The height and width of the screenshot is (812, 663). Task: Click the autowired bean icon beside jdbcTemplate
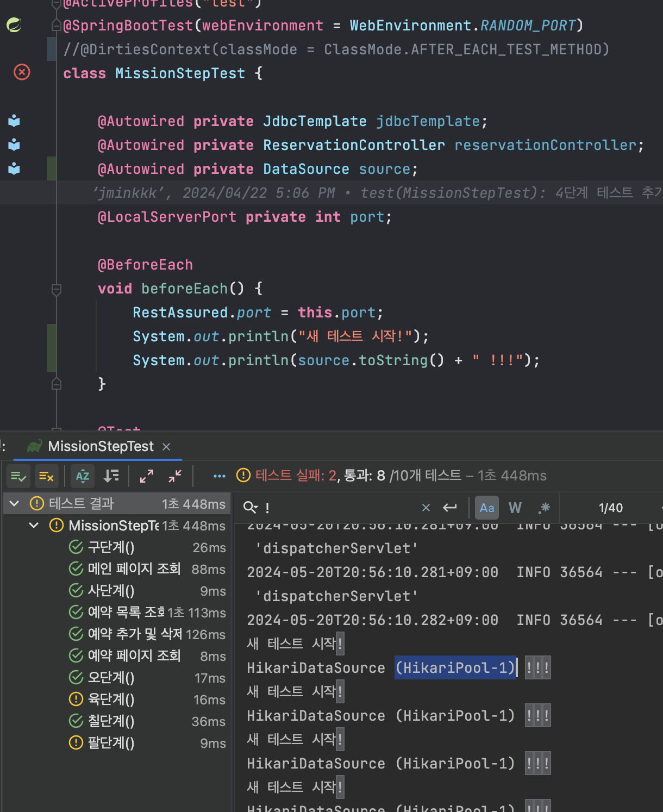click(x=14, y=121)
